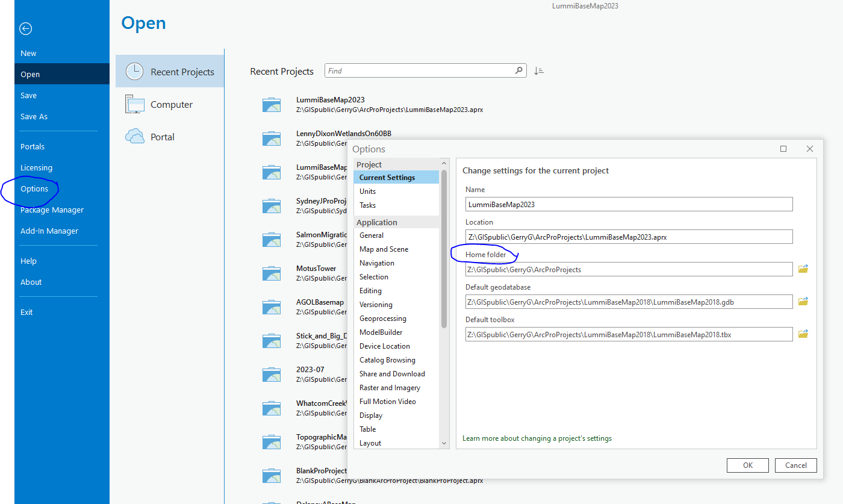Select Device Location options
Image resolution: width=843 pixels, height=504 pixels.
click(x=397, y=346)
